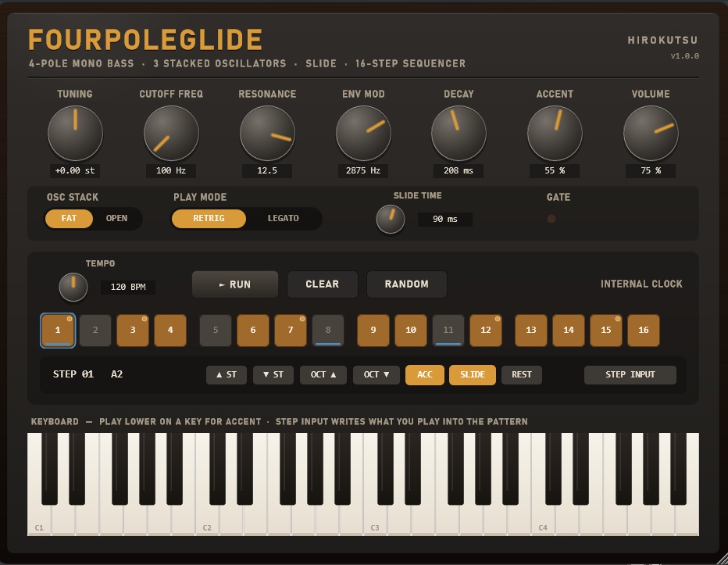Shift step note up an octave
728x565 pixels.
click(323, 375)
